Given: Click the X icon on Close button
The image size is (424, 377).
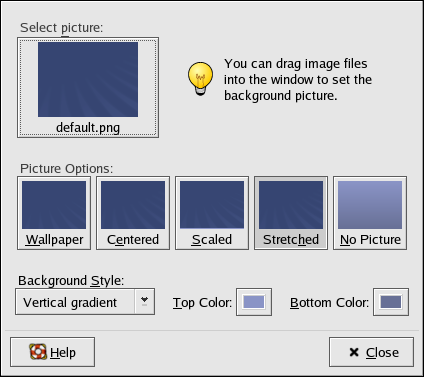Looking at the screenshot, I should pos(354,352).
